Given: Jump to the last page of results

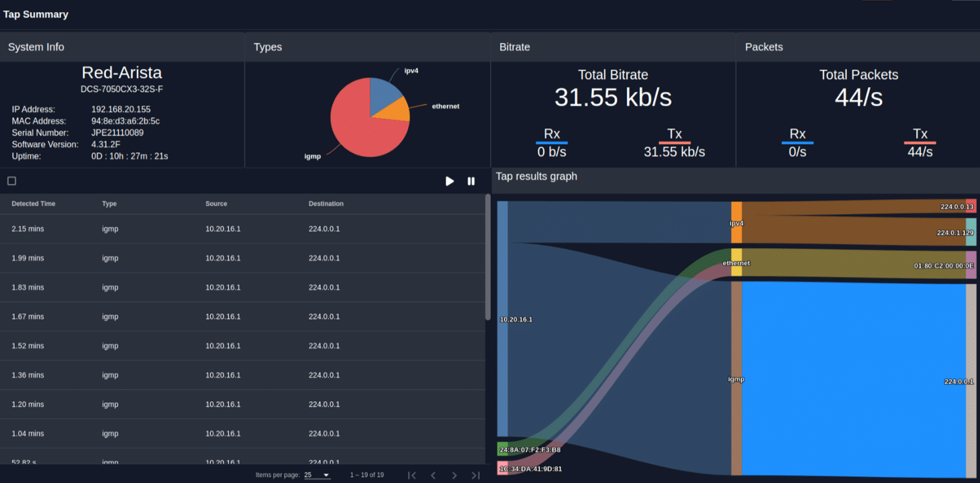Looking at the screenshot, I should [476, 475].
